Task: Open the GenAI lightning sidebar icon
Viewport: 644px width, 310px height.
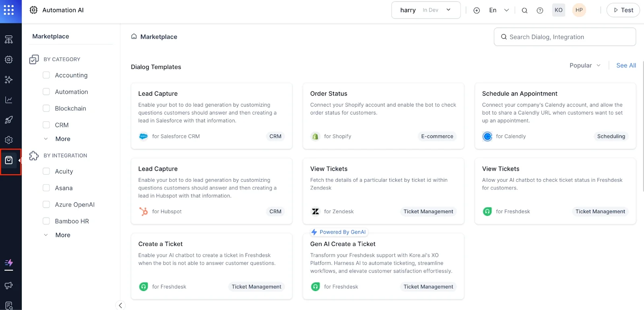Action: [x=9, y=263]
